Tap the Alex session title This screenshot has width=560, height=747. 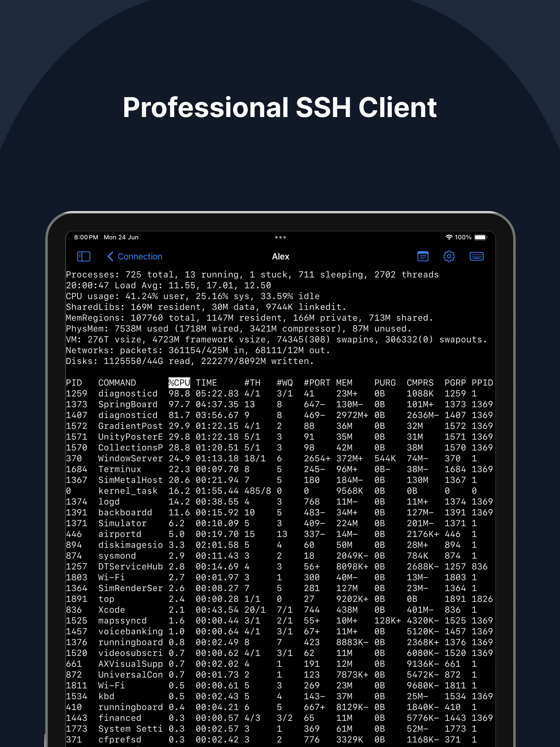(281, 256)
